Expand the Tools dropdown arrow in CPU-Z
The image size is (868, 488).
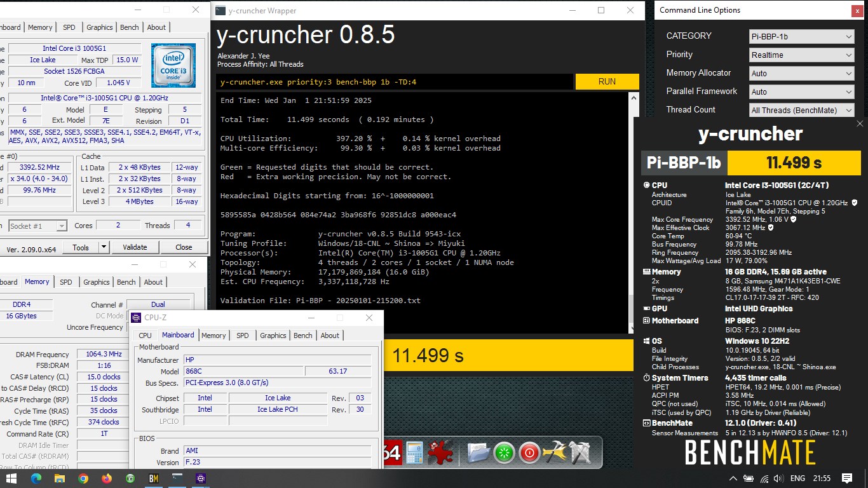pyautogui.click(x=104, y=247)
